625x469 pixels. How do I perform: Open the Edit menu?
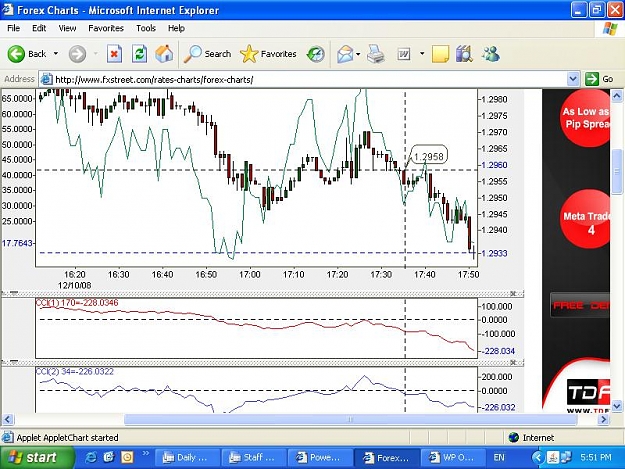(x=39, y=28)
